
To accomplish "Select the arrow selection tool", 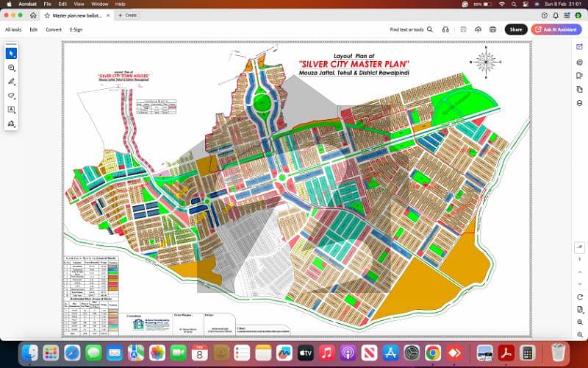I will click(x=12, y=53).
